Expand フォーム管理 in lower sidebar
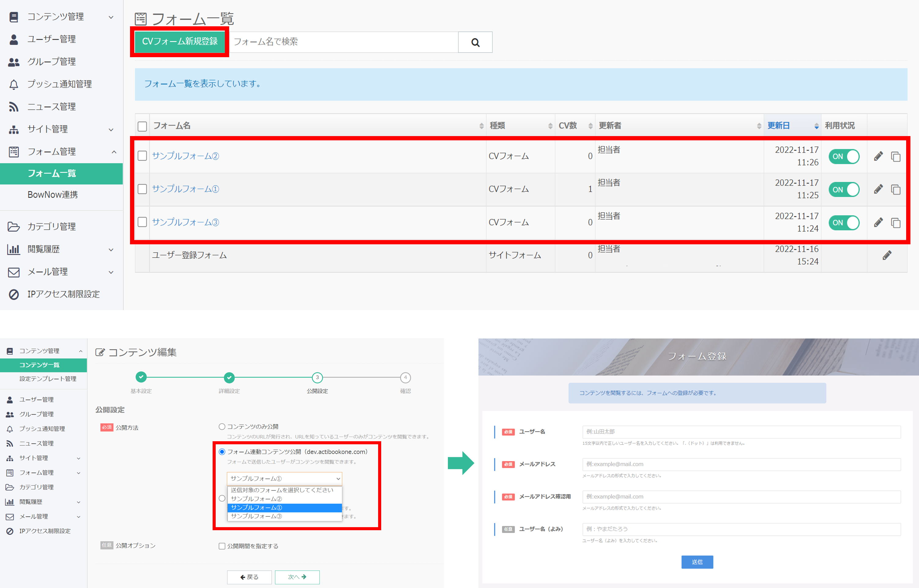 [x=43, y=473]
